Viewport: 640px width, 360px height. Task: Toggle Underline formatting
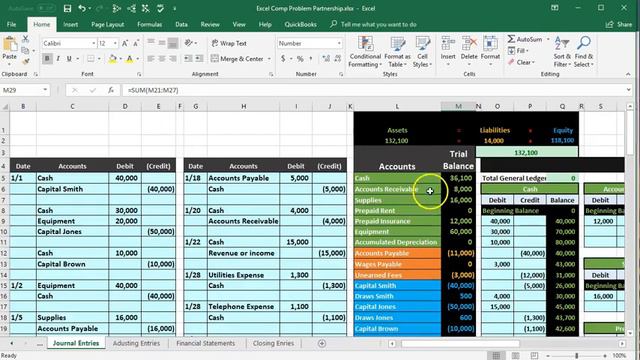click(69, 59)
